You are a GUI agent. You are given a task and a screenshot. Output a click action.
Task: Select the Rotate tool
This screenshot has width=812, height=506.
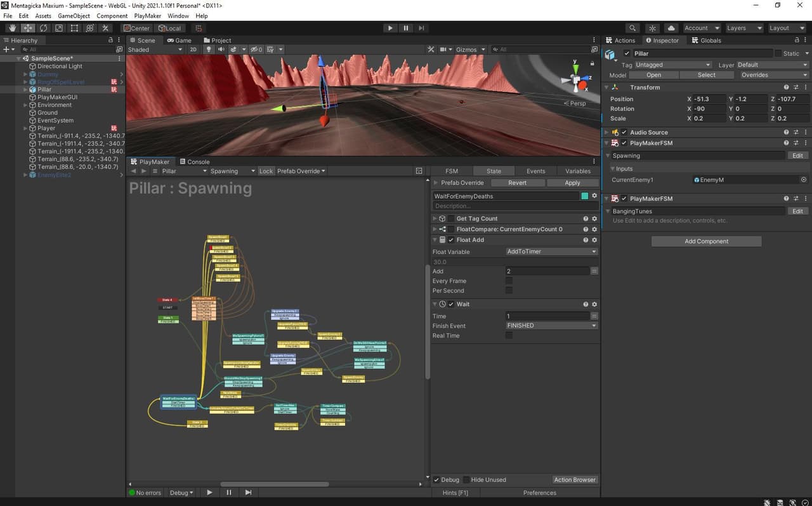tap(43, 28)
